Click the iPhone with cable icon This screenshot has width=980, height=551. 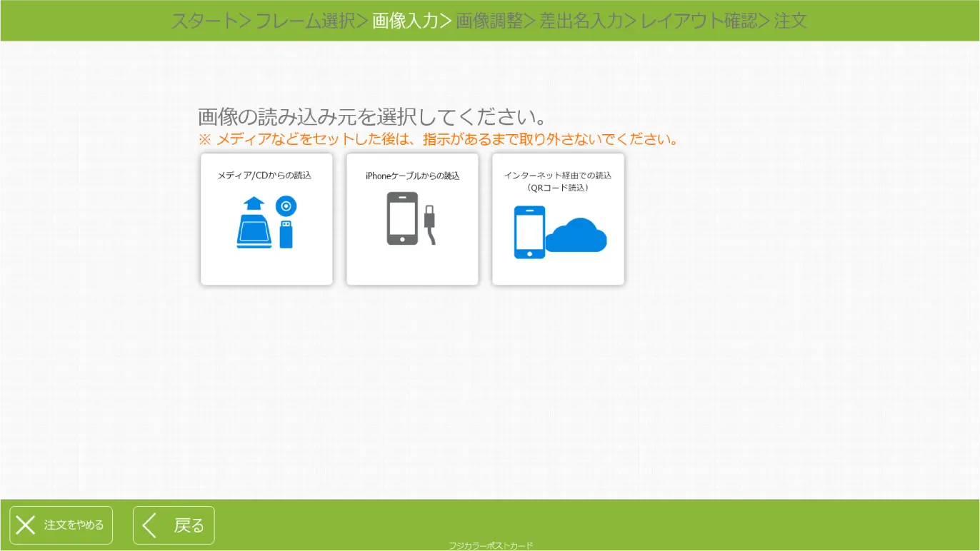(x=411, y=218)
